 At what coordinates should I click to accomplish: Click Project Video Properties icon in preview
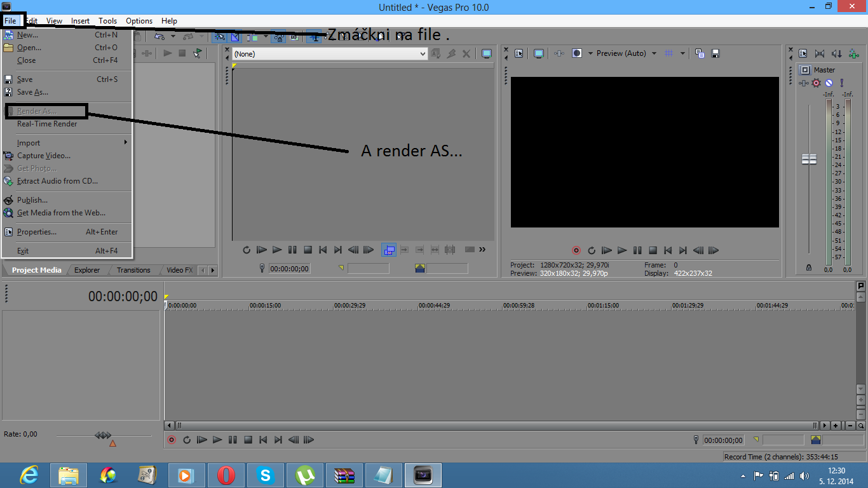pyautogui.click(x=519, y=53)
